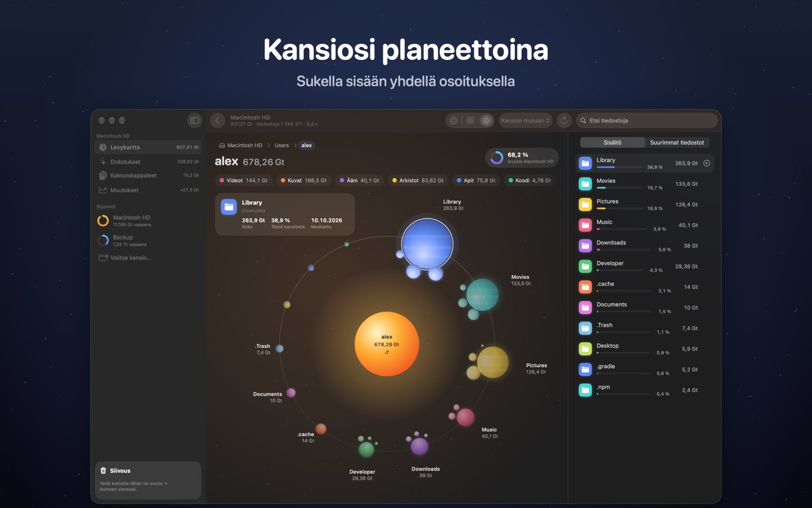Image resolution: width=812 pixels, height=508 pixels.
Task: Click the 133,6 Gt Movies size value
Action: pyautogui.click(x=686, y=184)
